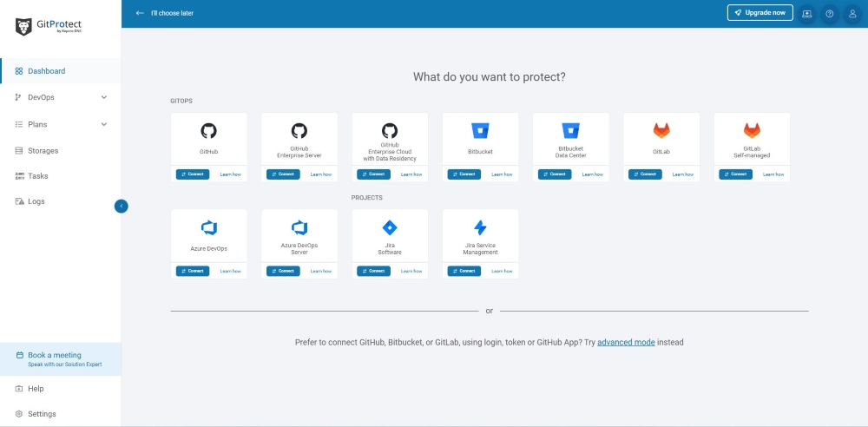
Task: Click the Plans list icon in sidebar
Action: [x=19, y=125]
